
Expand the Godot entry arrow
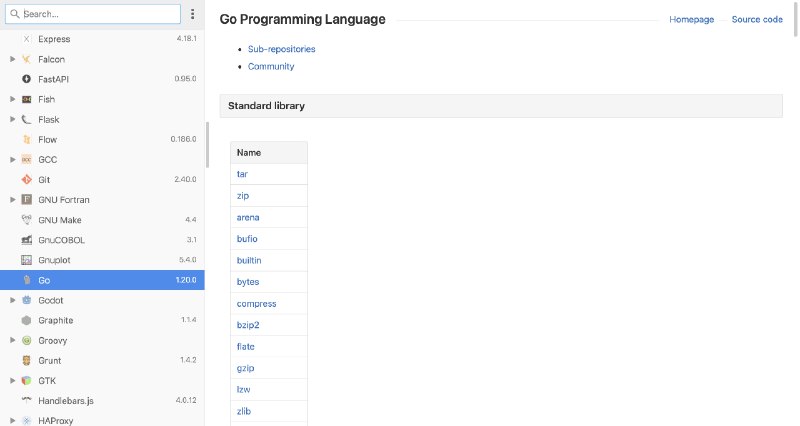pos(13,300)
